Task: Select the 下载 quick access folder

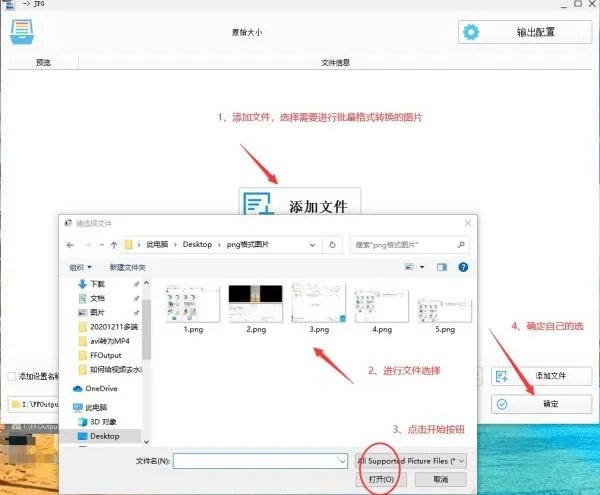Action: tap(97, 284)
